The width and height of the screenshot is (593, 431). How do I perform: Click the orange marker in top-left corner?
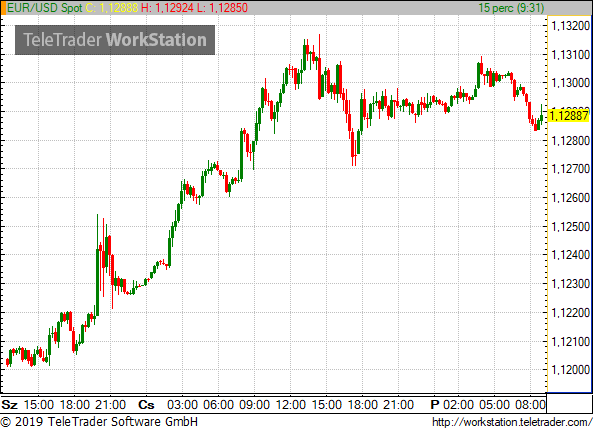(3, 8)
